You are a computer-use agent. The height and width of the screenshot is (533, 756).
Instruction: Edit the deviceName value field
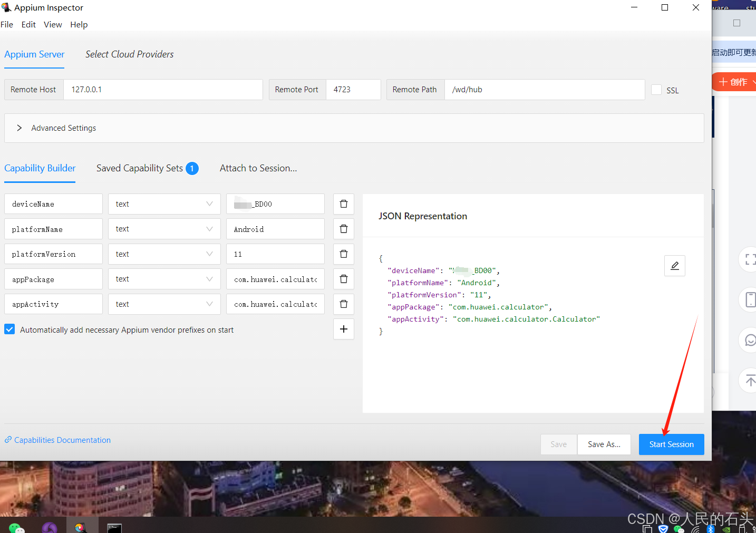click(x=275, y=204)
